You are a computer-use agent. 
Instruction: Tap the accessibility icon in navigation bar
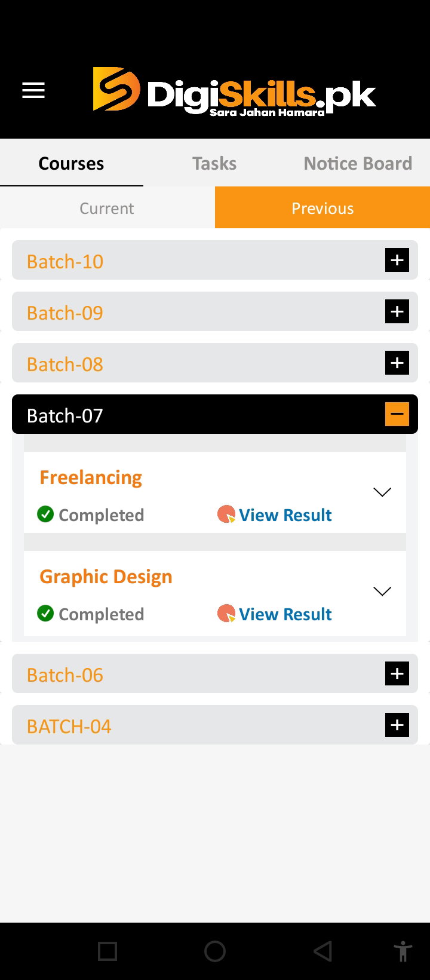coord(403,951)
